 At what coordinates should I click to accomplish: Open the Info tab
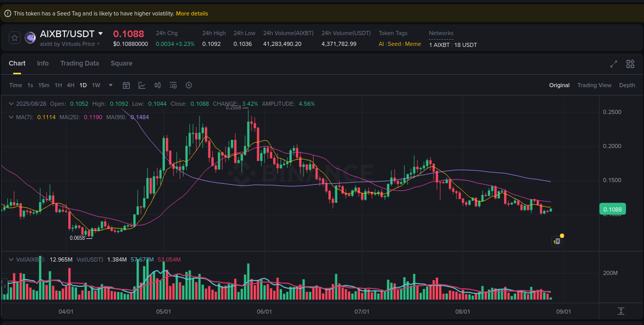pos(43,63)
